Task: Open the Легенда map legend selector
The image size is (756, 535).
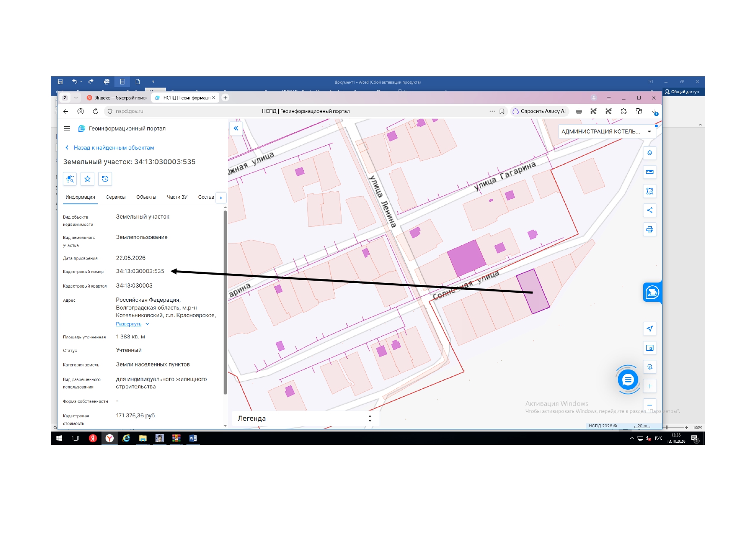Action: point(305,419)
